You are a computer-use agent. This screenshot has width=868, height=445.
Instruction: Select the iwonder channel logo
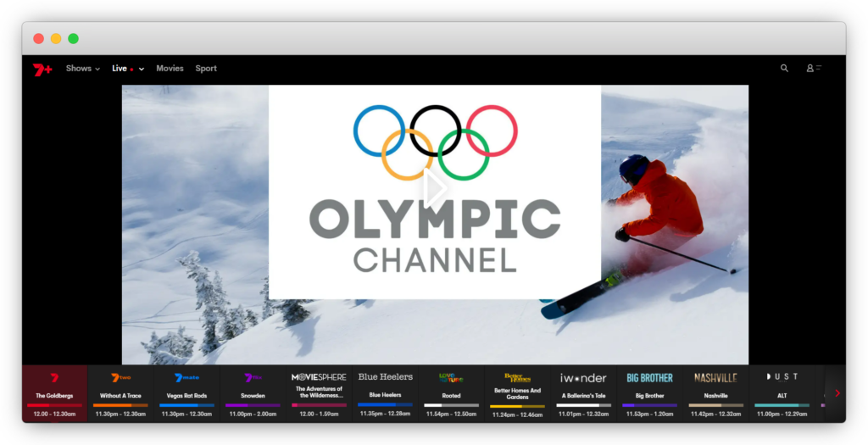click(x=583, y=378)
